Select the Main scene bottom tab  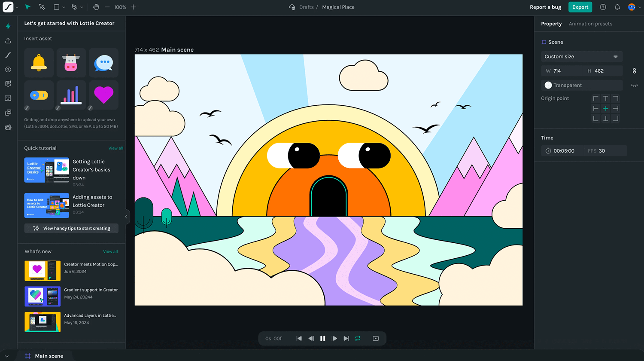coord(44,356)
